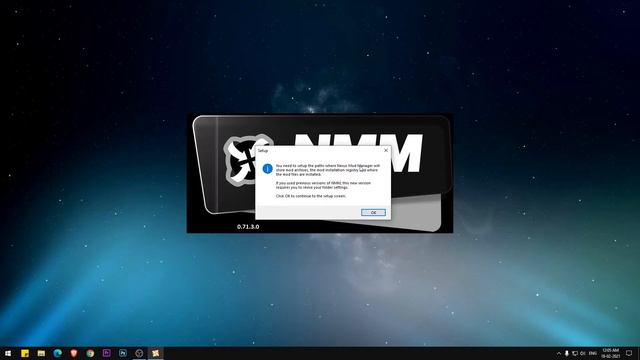
Task: Click OK in the Setup dialog
Action: 373,212
